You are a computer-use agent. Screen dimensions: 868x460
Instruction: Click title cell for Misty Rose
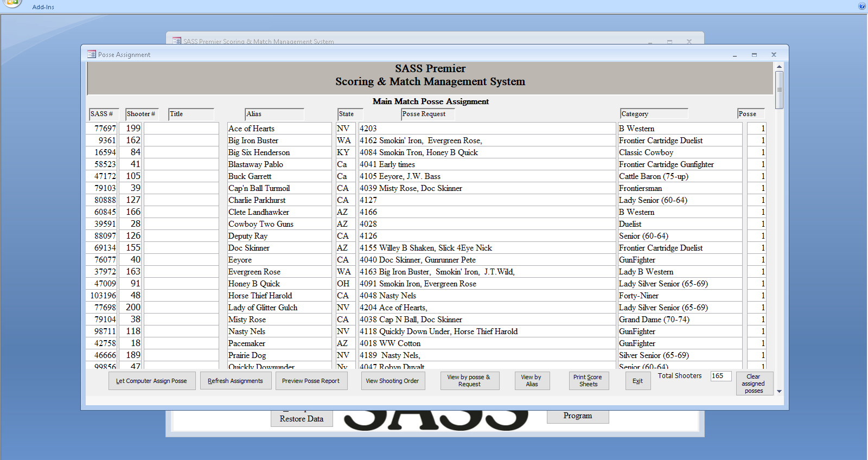point(181,320)
